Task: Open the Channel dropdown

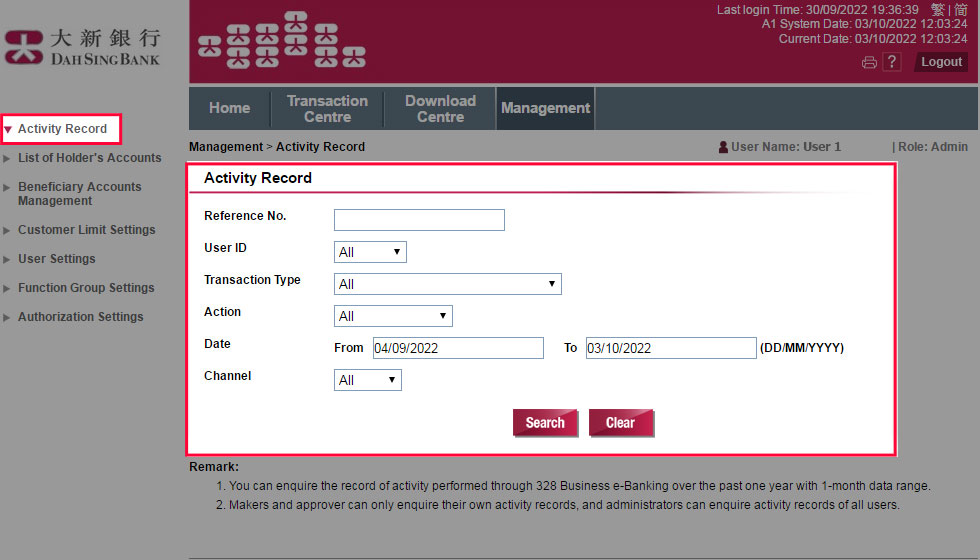Action: (x=368, y=380)
